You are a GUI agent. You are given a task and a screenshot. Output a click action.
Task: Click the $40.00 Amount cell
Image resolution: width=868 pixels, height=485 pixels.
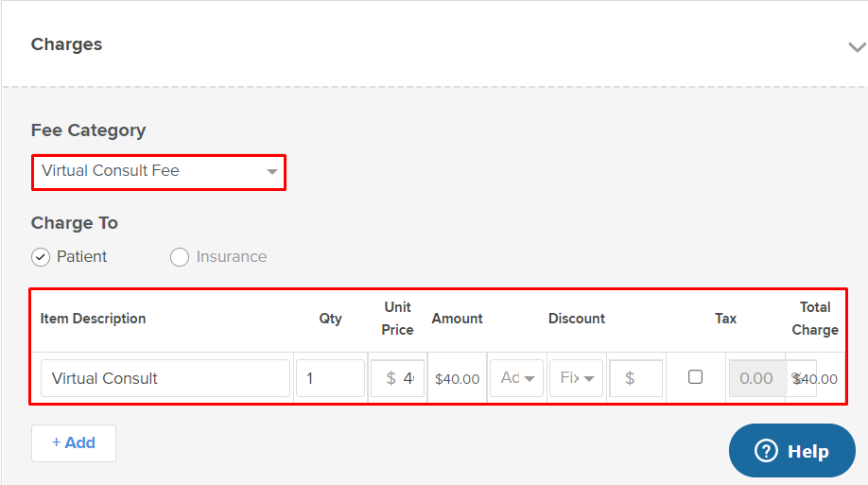point(458,379)
